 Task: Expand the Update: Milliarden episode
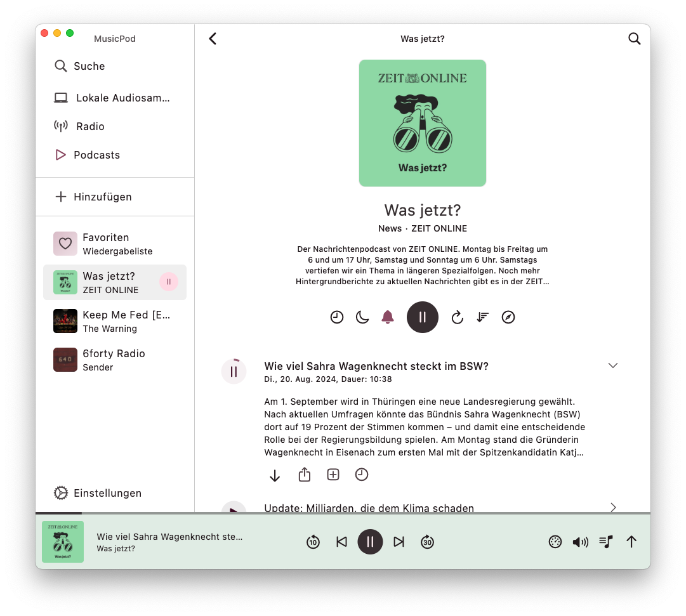tap(613, 507)
